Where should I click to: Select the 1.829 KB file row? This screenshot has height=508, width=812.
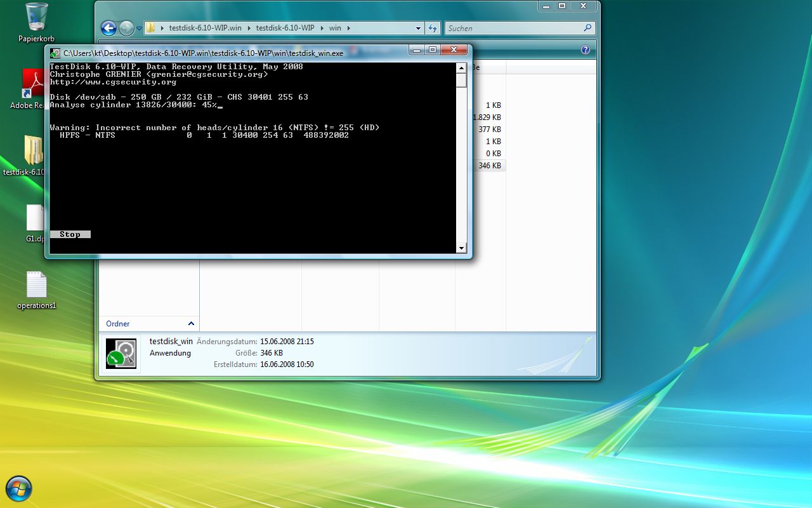tap(488, 117)
